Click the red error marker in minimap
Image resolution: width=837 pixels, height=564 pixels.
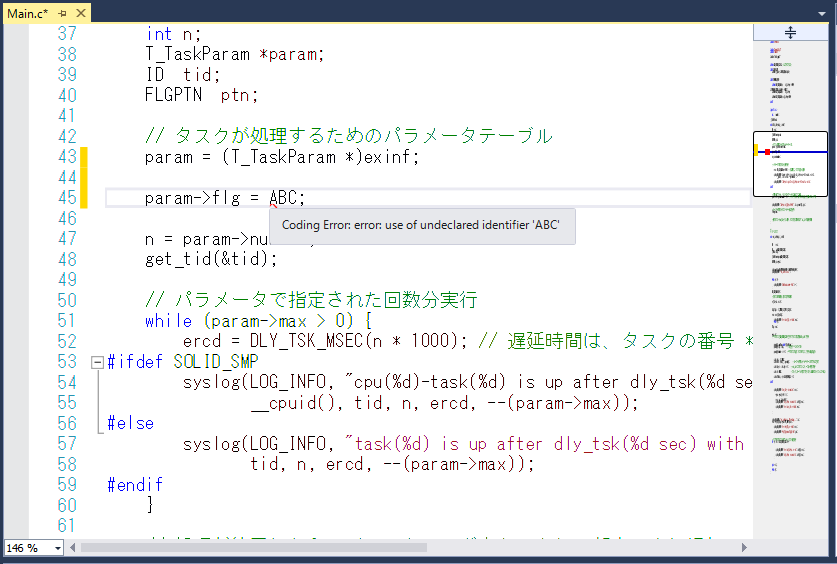pyautogui.click(x=767, y=152)
